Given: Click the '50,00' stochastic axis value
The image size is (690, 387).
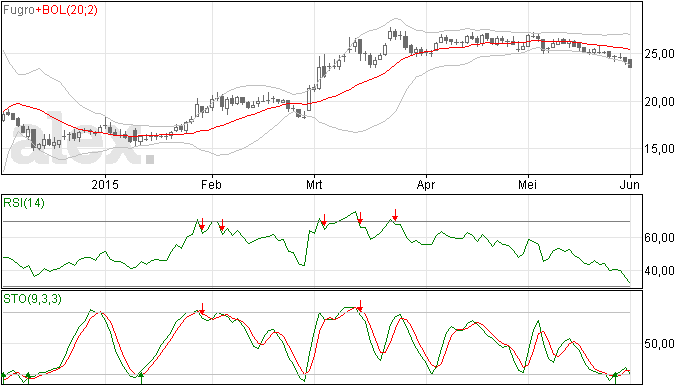Looking at the screenshot, I should pos(659,344).
